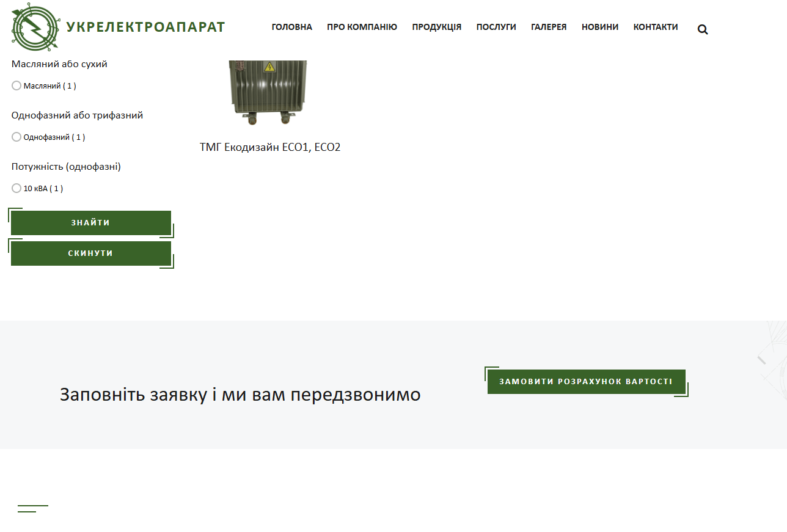Open the ГОЛОВНА menu item
The image size is (787, 532).
coord(291,27)
